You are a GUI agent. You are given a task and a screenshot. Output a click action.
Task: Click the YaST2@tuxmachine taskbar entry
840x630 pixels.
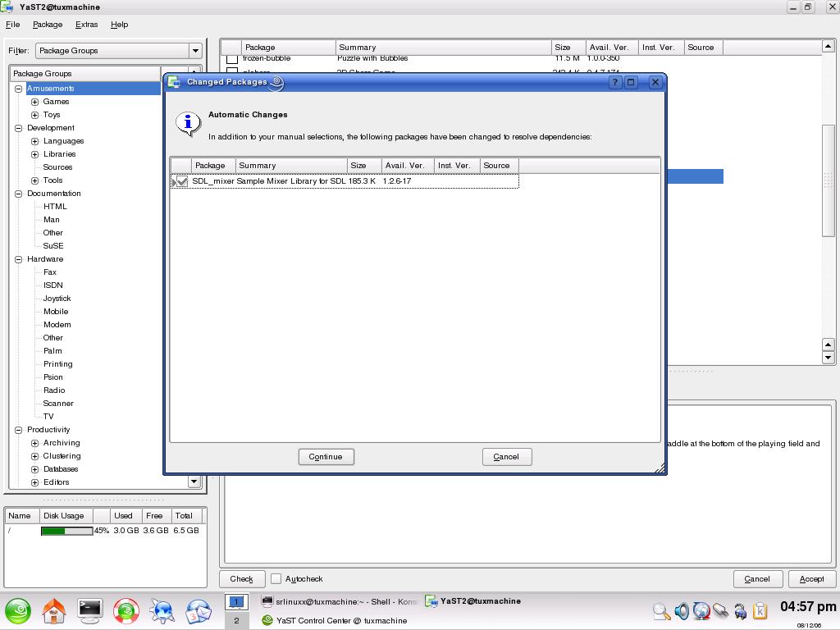pos(472,601)
